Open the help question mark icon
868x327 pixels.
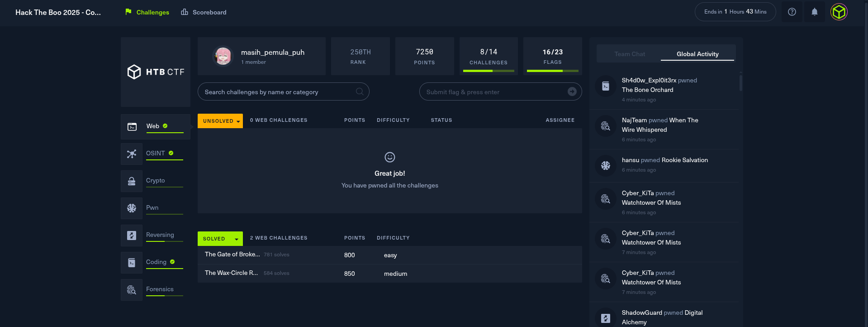pos(792,12)
